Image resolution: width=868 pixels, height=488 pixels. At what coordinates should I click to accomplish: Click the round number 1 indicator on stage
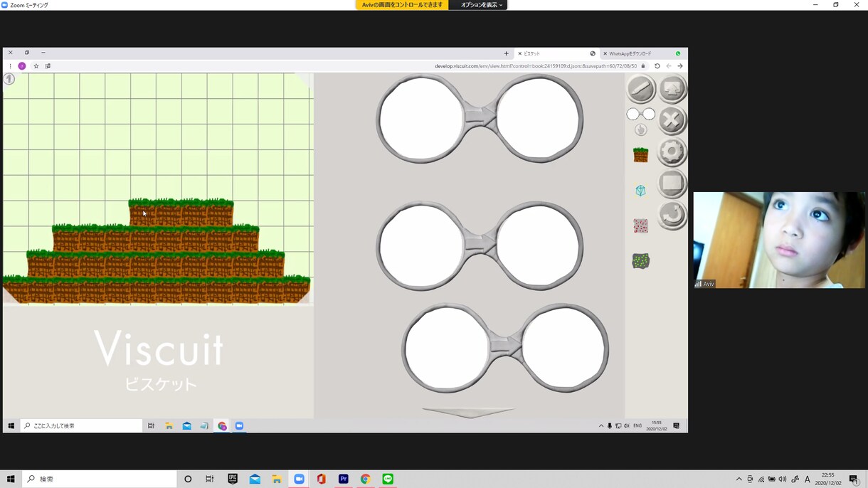pyautogui.click(x=9, y=79)
